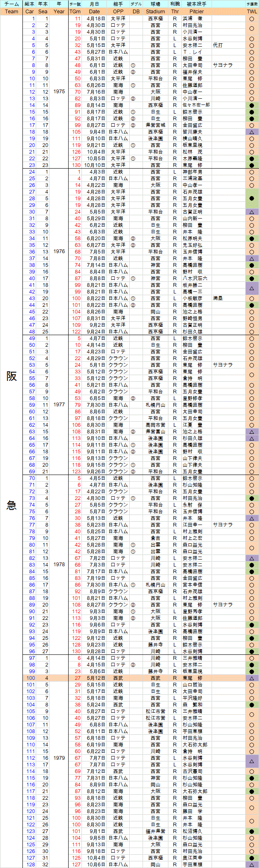
Task: Select pitcher name 'T.レイ'
Action: (x=193, y=52)
